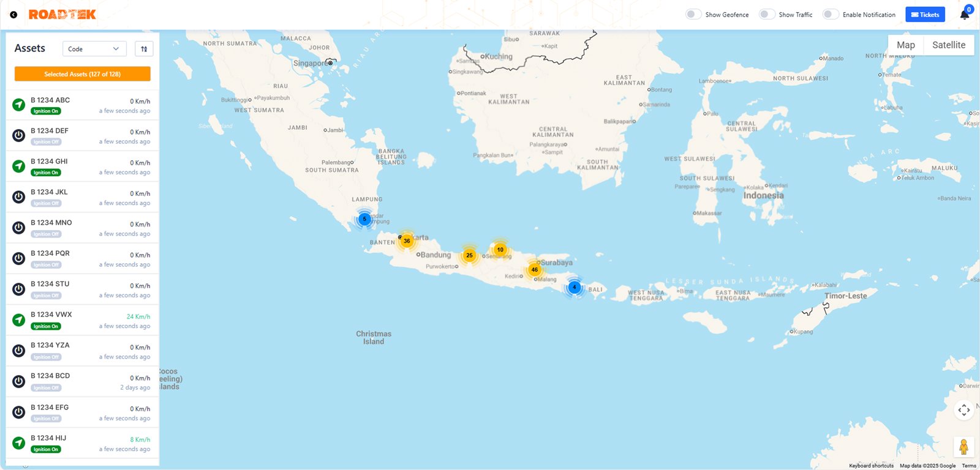
Task: Click the map camera controls icon
Action: [963, 410]
